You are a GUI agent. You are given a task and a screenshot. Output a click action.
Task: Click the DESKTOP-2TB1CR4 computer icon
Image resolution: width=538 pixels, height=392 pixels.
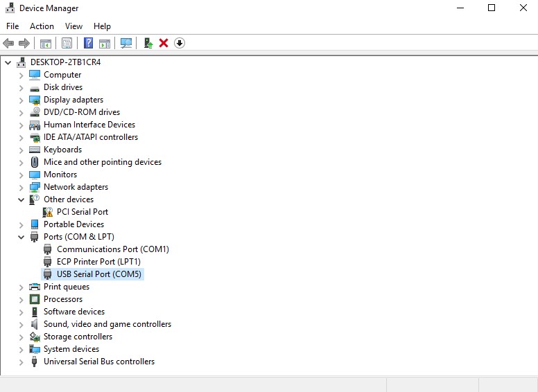click(21, 62)
